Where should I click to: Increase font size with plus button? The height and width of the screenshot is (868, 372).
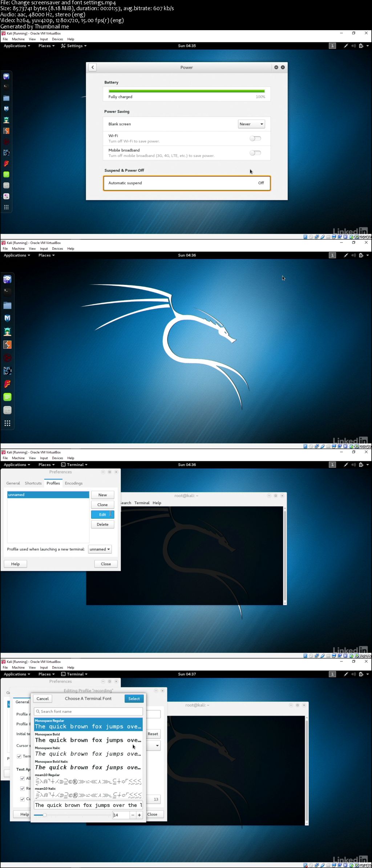coord(139,815)
